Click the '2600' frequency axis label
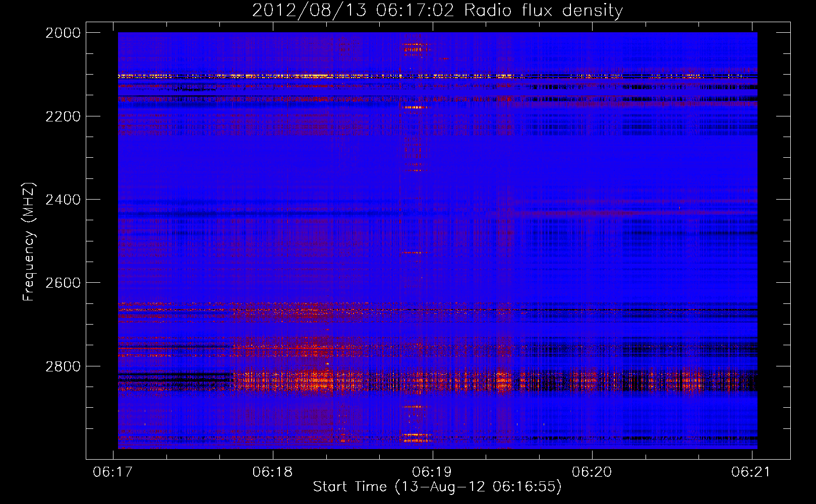Image resolution: width=816 pixels, height=504 pixels. pyautogui.click(x=63, y=283)
